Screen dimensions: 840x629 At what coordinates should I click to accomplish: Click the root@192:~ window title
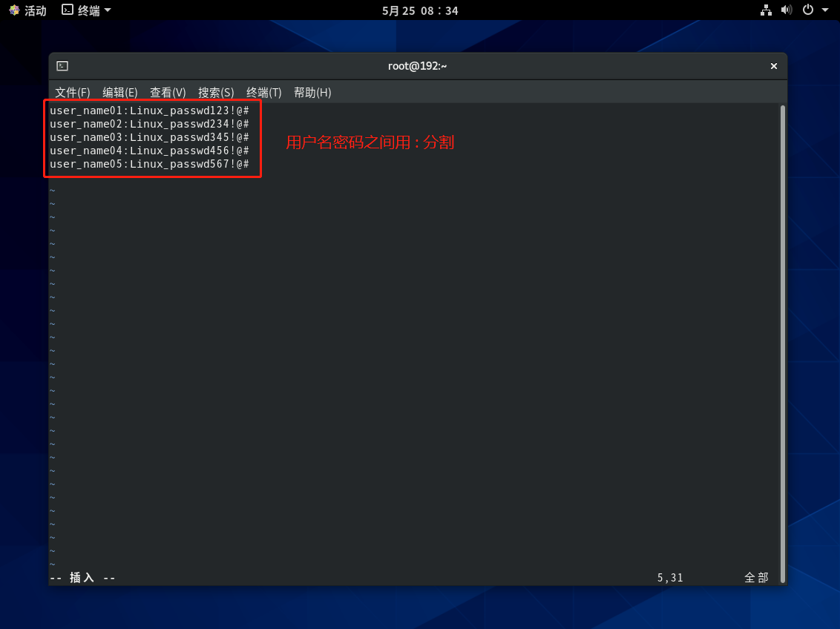[x=417, y=66]
